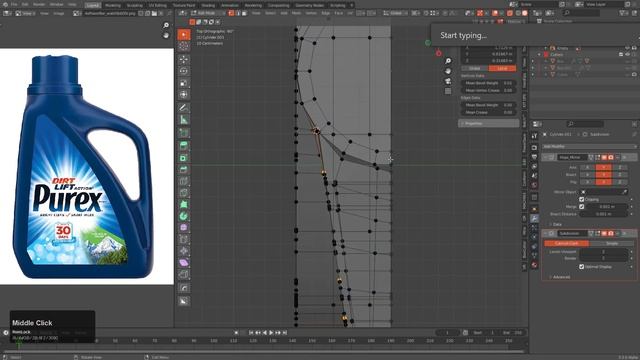Select the Smooth vertices tool
The width and height of the screenshot is (640, 360).
click(184, 227)
